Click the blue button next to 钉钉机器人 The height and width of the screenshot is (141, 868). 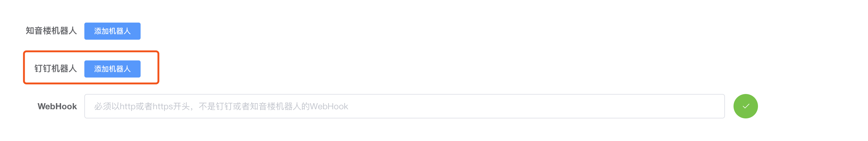[112, 69]
